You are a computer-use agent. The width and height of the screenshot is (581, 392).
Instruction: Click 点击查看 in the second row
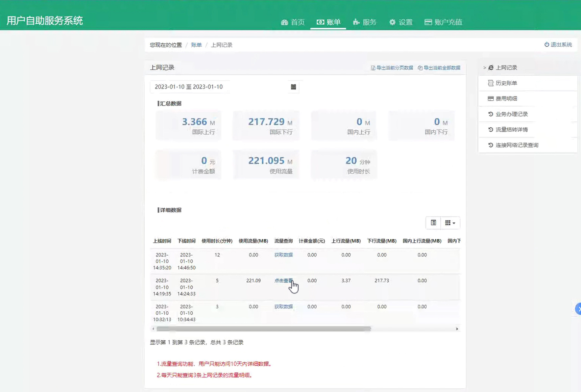(x=283, y=281)
